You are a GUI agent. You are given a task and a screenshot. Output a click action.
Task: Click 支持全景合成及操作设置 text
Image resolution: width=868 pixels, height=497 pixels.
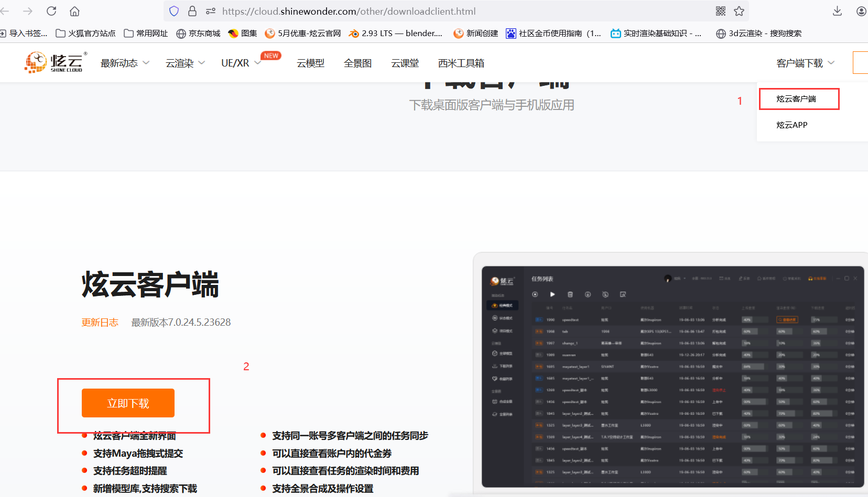(323, 489)
